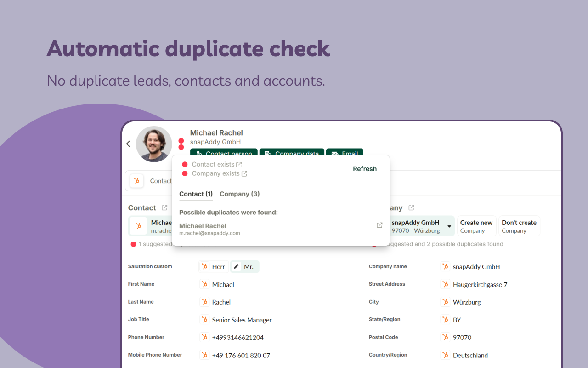The image size is (588, 368).
Task: Click the Country value Deutschland
Action: [470, 356]
